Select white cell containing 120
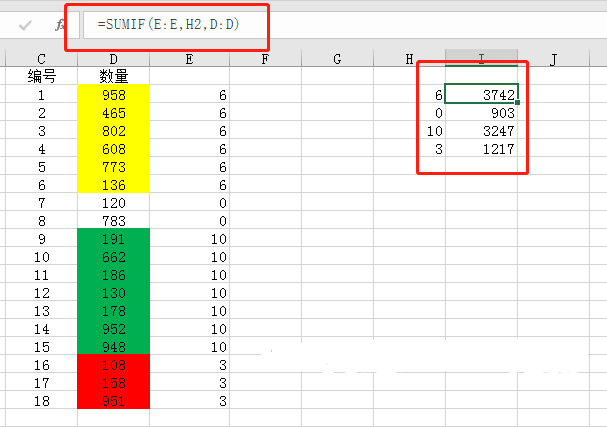Viewport: 607px width, 427px height. [113, 202]
